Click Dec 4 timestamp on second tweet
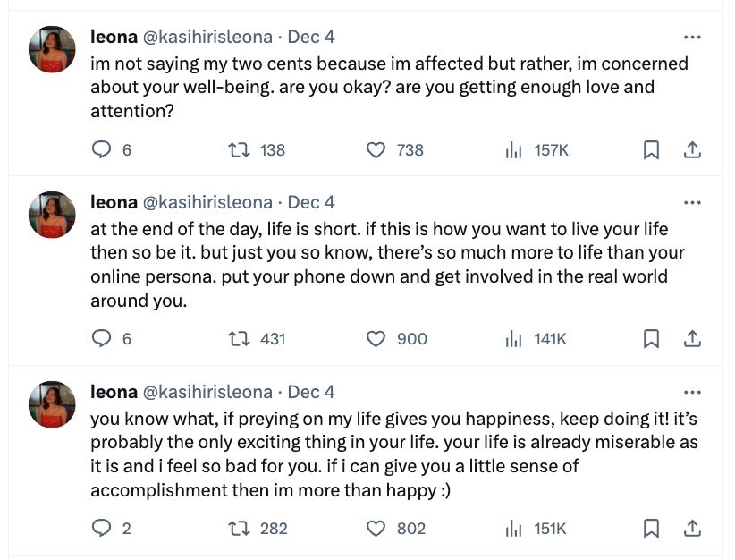The height and width of the screenshot is (560, 735). [311, 202]
